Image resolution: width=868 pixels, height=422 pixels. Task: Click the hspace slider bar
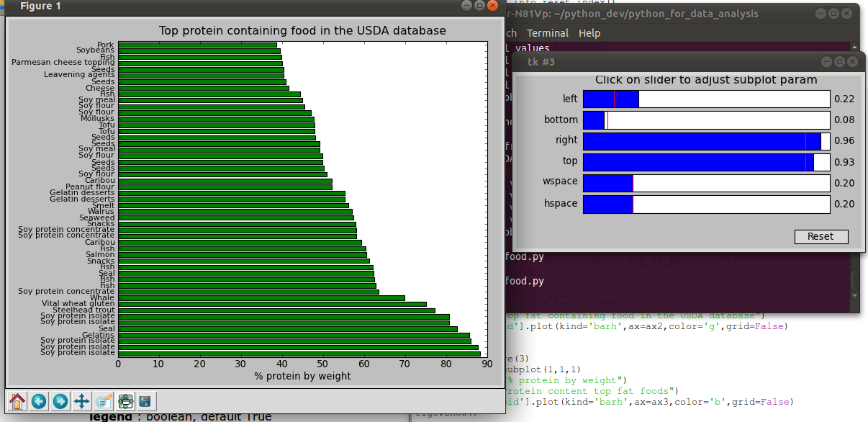coord(706,204)
